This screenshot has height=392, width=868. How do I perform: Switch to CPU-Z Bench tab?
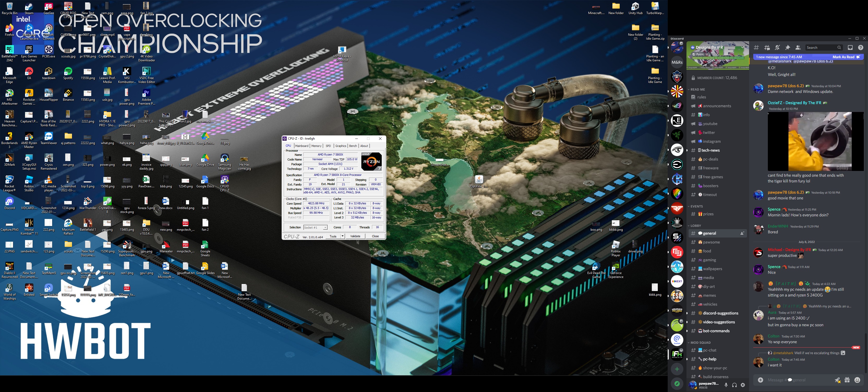(353, 146)
